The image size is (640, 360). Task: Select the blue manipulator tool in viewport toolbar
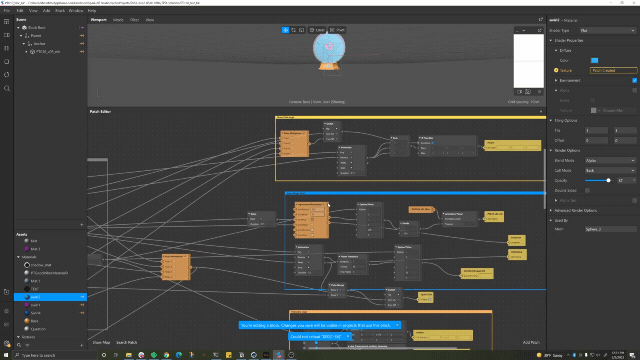pos(285,30)
